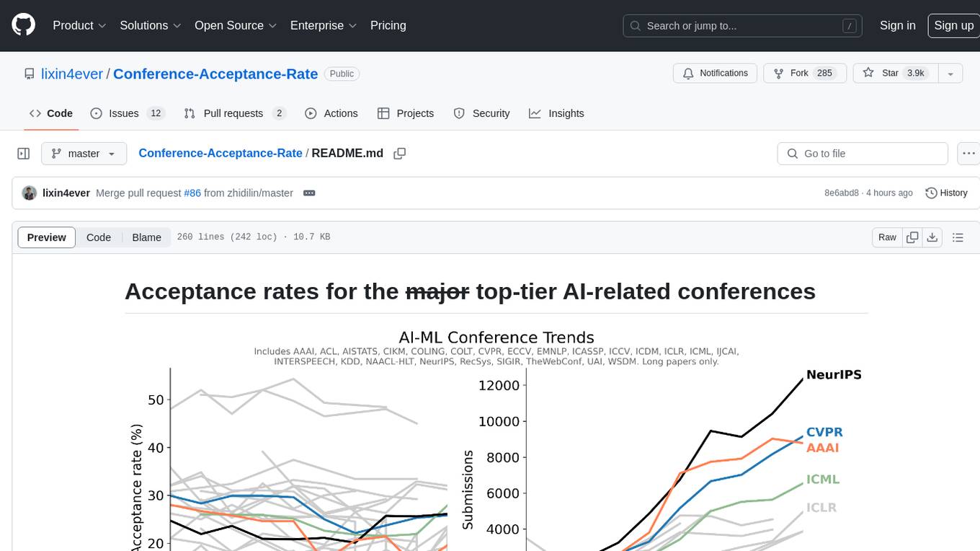
Task: Download the raw file
Action: tap(932, 237)
